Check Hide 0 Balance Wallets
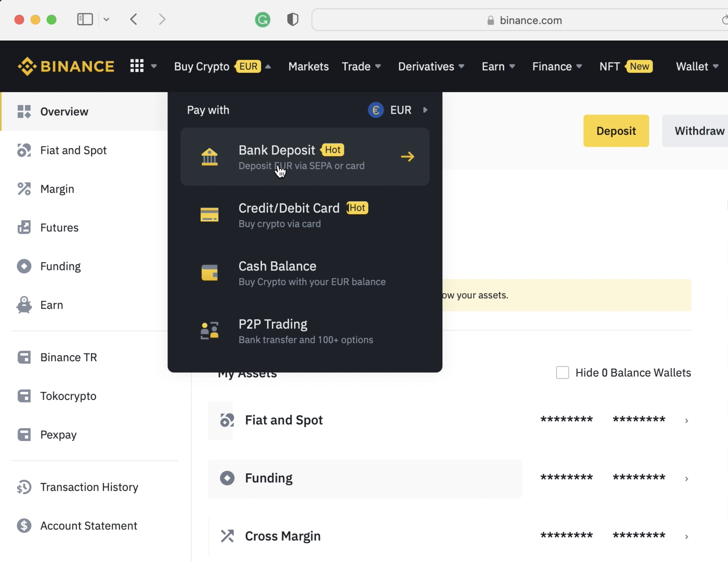The image size is (728, 562). coord(562,372)
